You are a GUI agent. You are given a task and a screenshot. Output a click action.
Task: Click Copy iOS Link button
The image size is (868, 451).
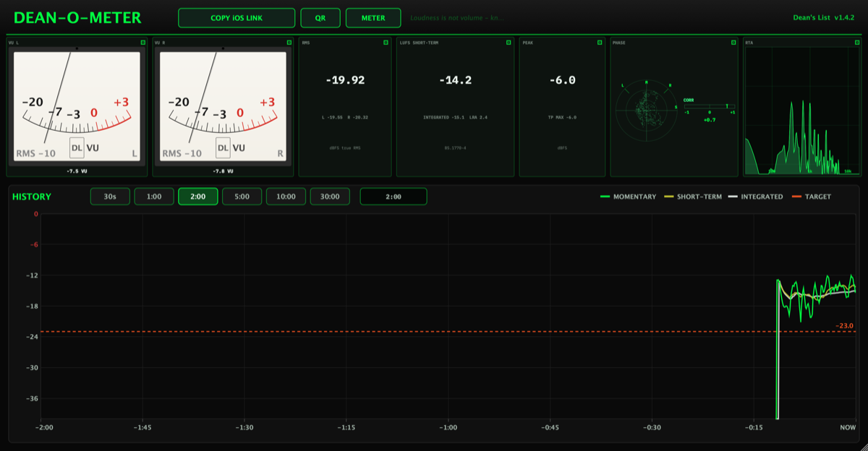[237, 18]
